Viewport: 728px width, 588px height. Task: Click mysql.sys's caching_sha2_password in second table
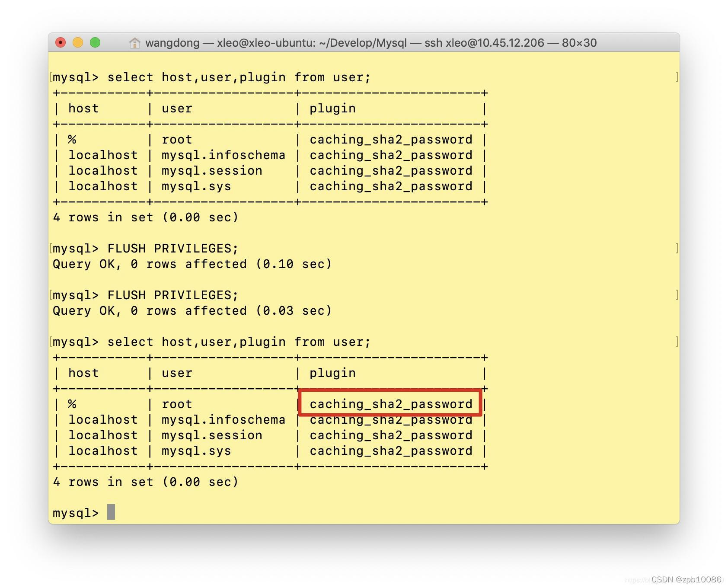click(x=391, y=451)
